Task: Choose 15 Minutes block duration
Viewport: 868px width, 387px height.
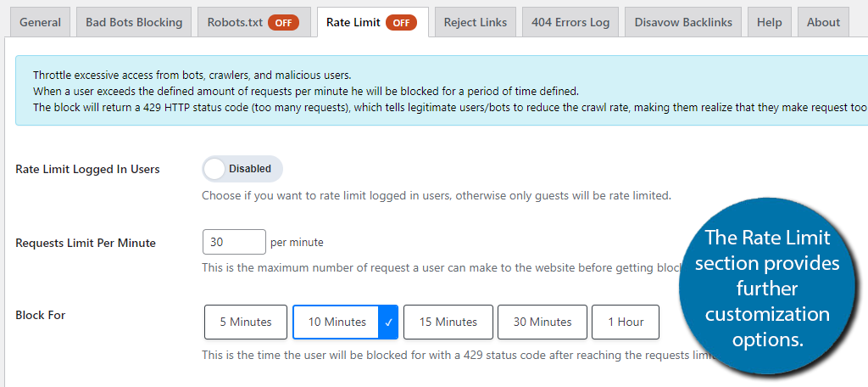Action: pos(448,322)
